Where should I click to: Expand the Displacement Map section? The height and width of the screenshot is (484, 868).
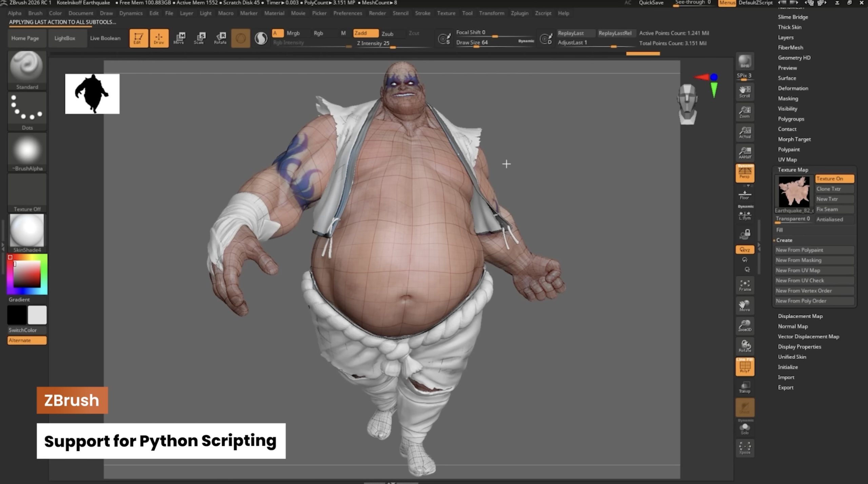(x=800, y=316)
